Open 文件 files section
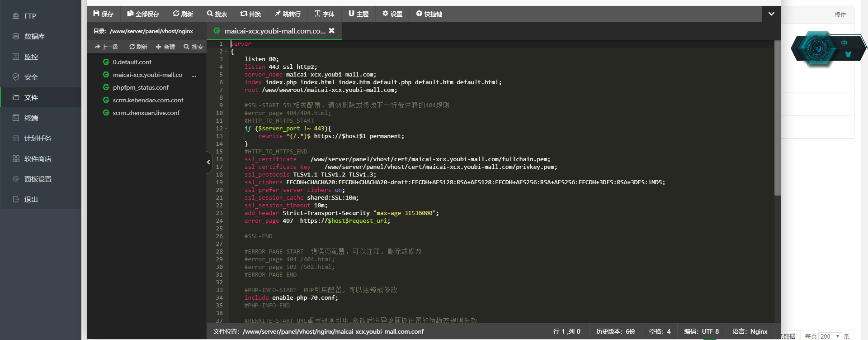Screen dimensions: 868x340 [x=41, y=97]
